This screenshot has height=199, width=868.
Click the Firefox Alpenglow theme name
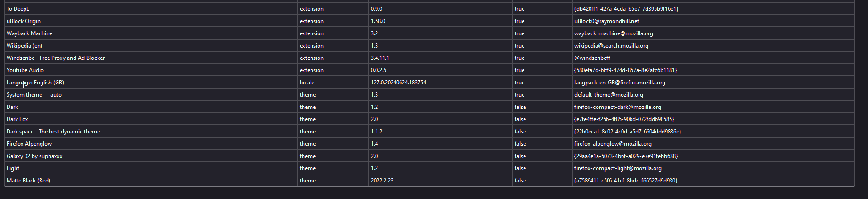[29, 144]
